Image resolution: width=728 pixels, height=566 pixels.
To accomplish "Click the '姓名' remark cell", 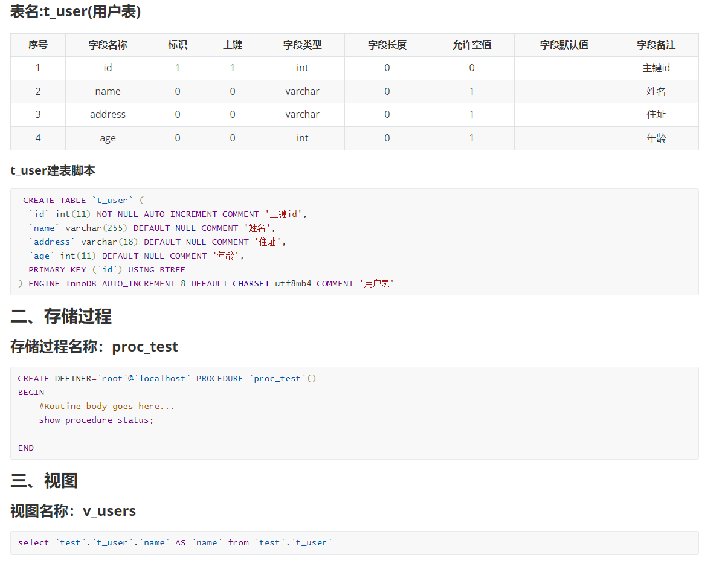I will pyautogui.click(x=656, y=91).
